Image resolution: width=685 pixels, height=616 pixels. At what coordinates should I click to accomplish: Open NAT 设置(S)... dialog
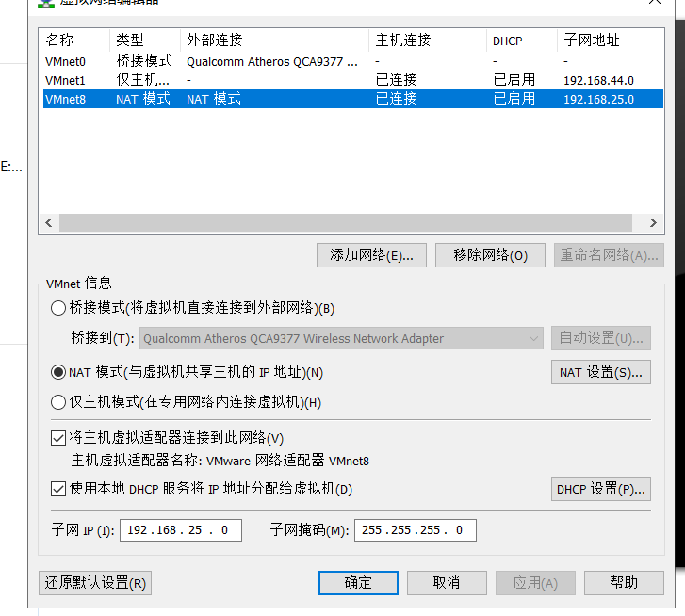[601, 372]
